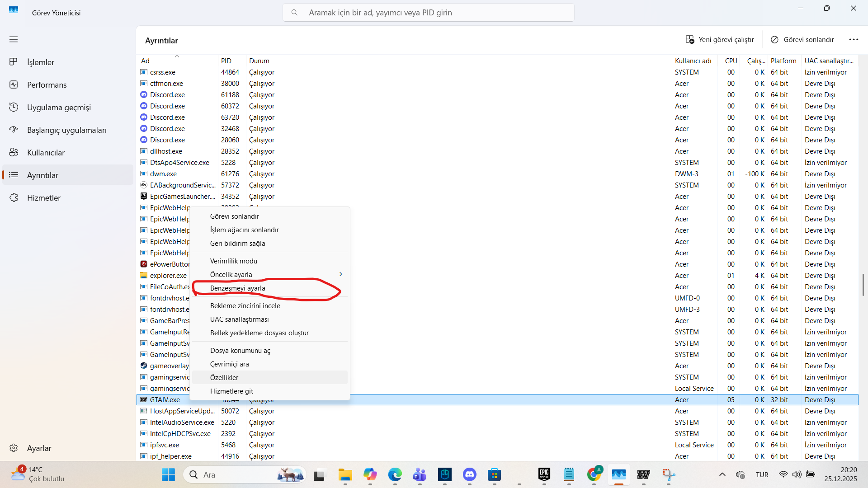Image resolution: width=868 pixels, height=488 pixels.
Task: Click the search field for name or PID
Action: pos(429,13)
